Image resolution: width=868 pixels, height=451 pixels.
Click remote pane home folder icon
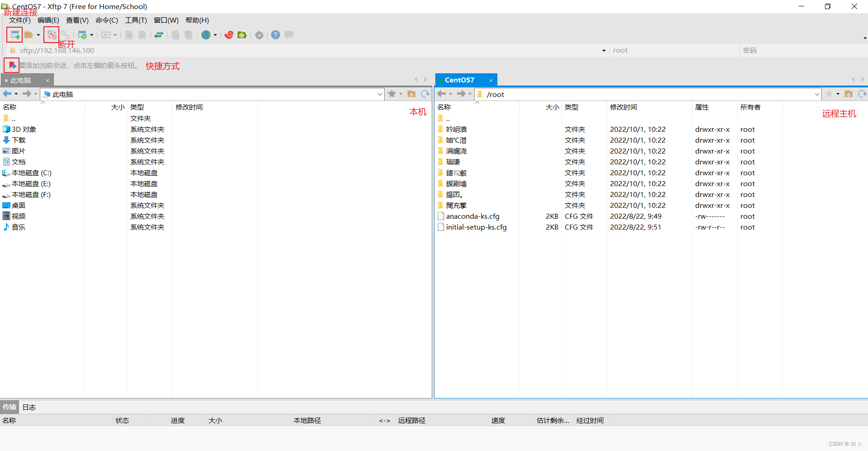pos(849,94)
